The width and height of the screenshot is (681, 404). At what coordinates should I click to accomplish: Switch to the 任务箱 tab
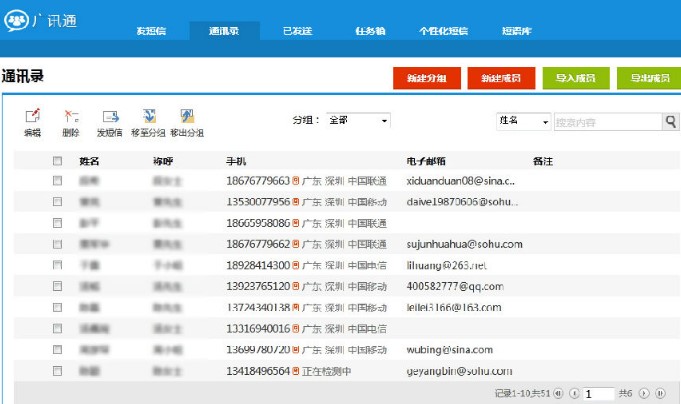tap(370, 31)
